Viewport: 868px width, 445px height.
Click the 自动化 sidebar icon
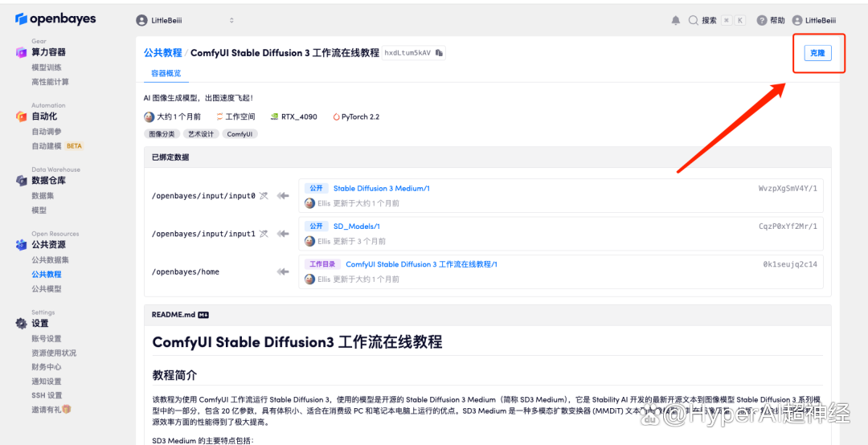[x=21, y=116]
